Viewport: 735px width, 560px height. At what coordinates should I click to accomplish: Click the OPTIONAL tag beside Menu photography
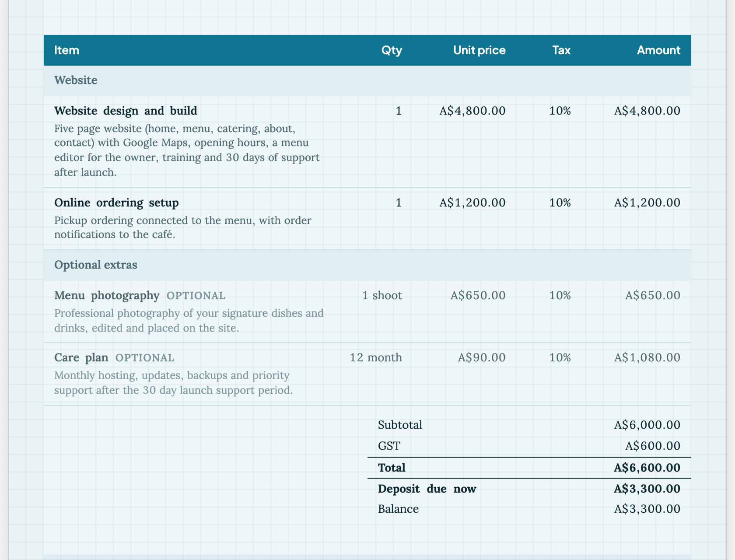point(196,296)
